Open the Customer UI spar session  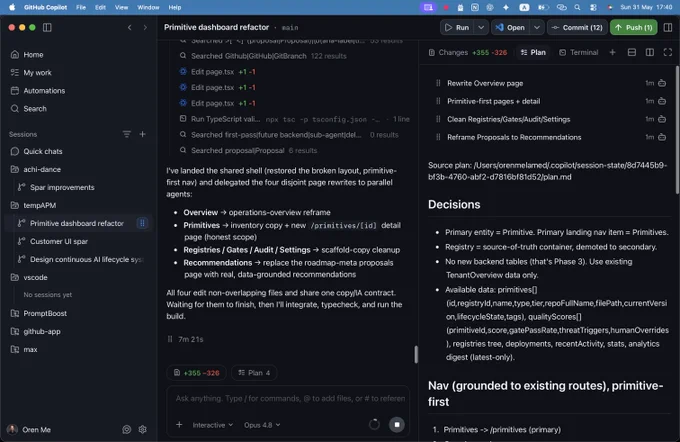tap(59, 241)
